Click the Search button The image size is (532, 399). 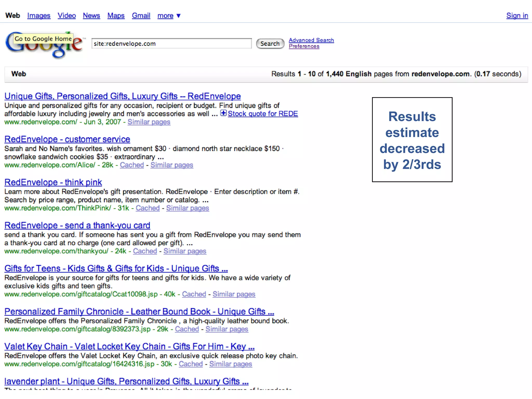click(270, 44)
